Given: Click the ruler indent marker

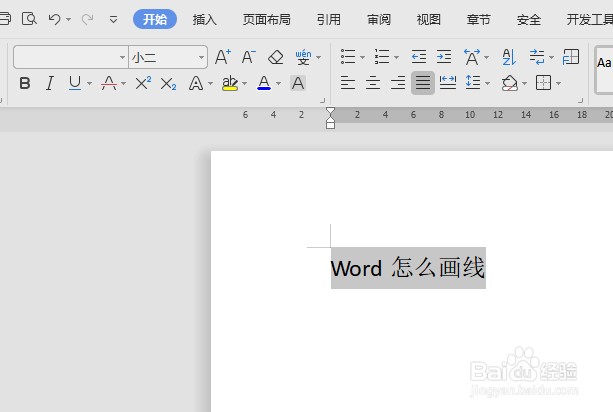Looking at the screenshot, I should (x=330, y=118).
